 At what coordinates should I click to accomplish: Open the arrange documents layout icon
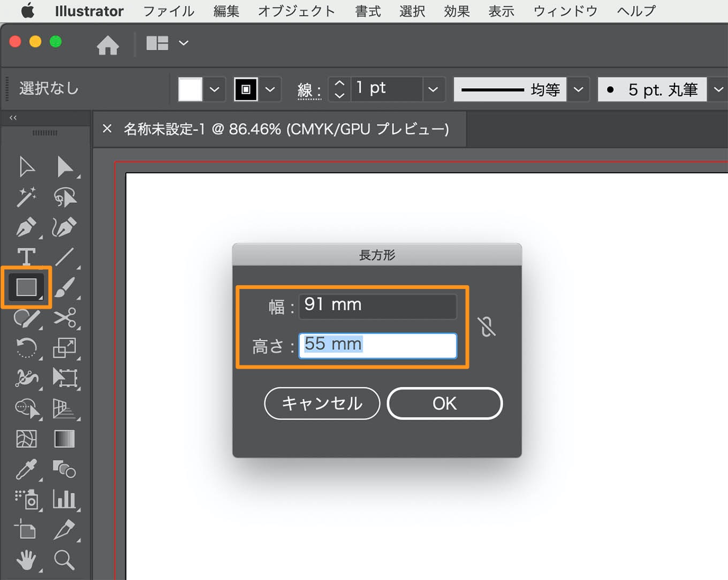[157, 43]
